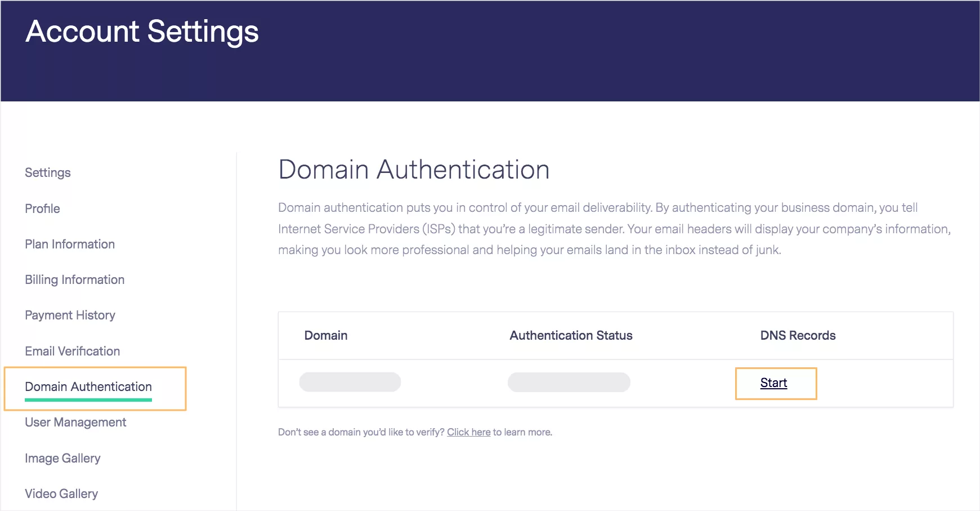Click the authentication status placeholder pill
Screen dimensions: 980x511
click(569, 382)
